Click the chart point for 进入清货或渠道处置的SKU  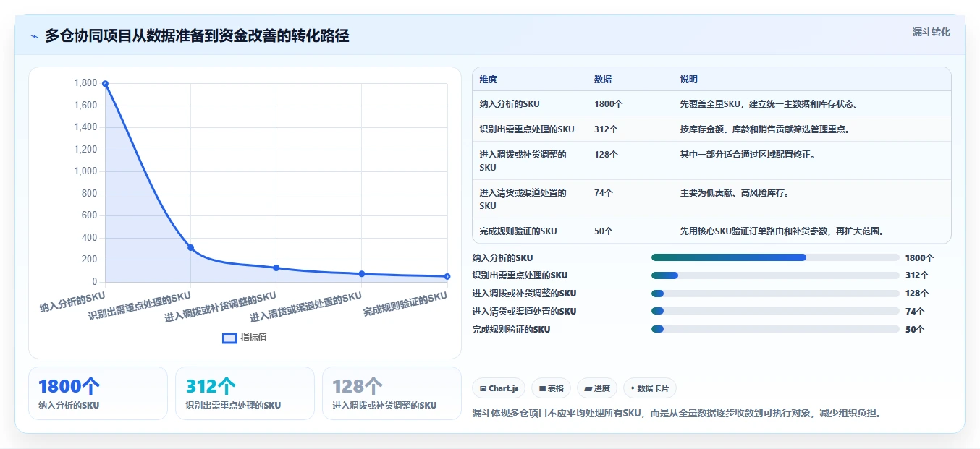[x=362, y=274]
